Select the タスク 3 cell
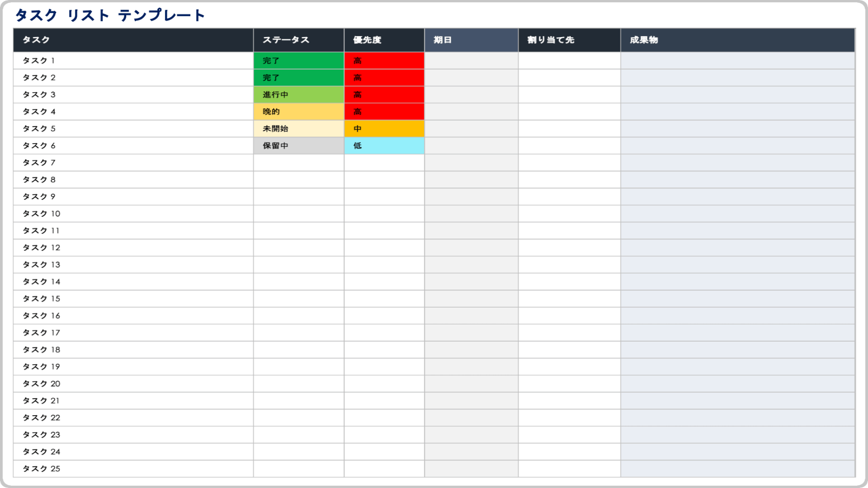 133,94
